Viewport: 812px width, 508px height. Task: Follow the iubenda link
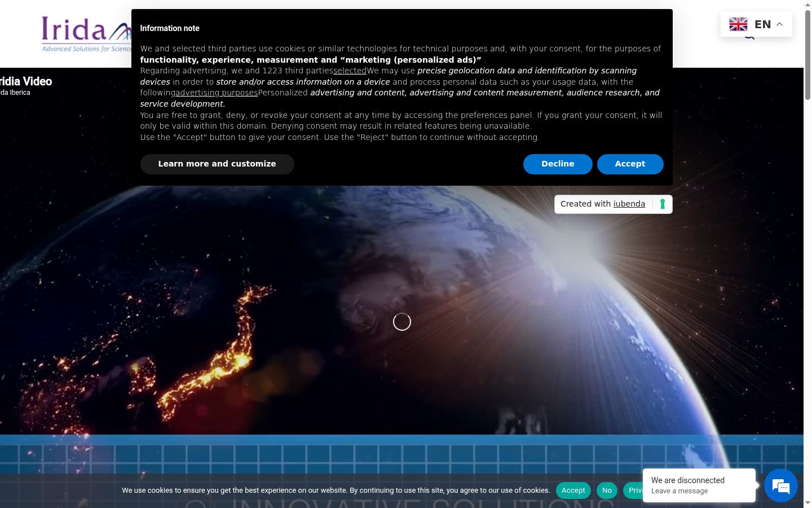(629, 204)
